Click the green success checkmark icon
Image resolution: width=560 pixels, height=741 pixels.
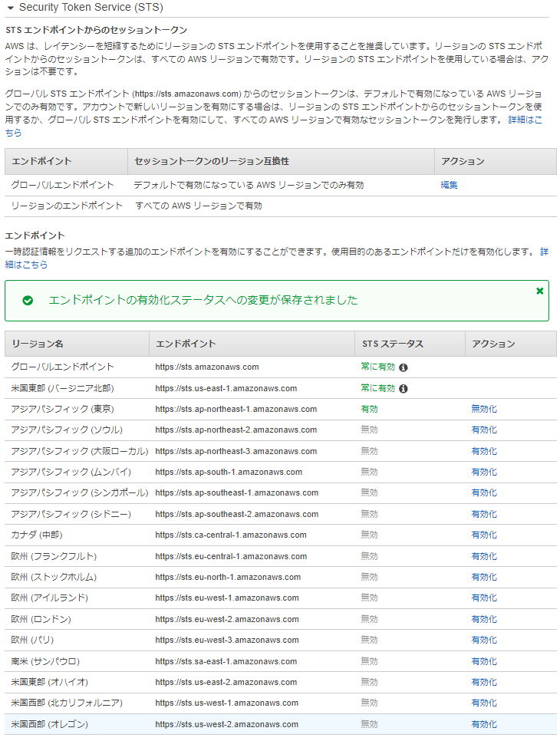28,301
